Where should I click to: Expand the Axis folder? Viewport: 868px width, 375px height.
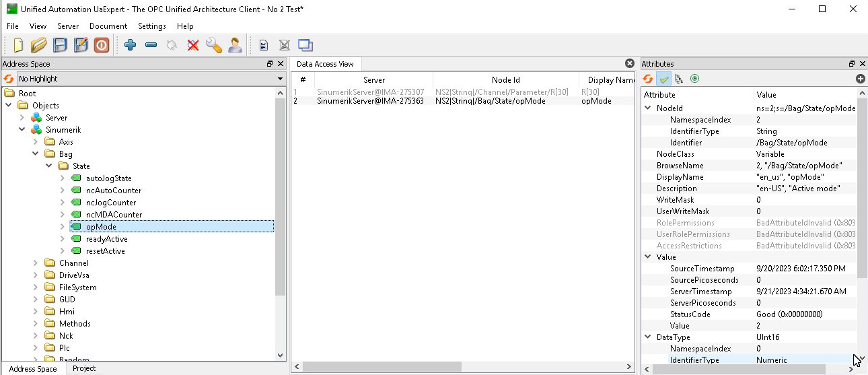[x=36, y=142]
